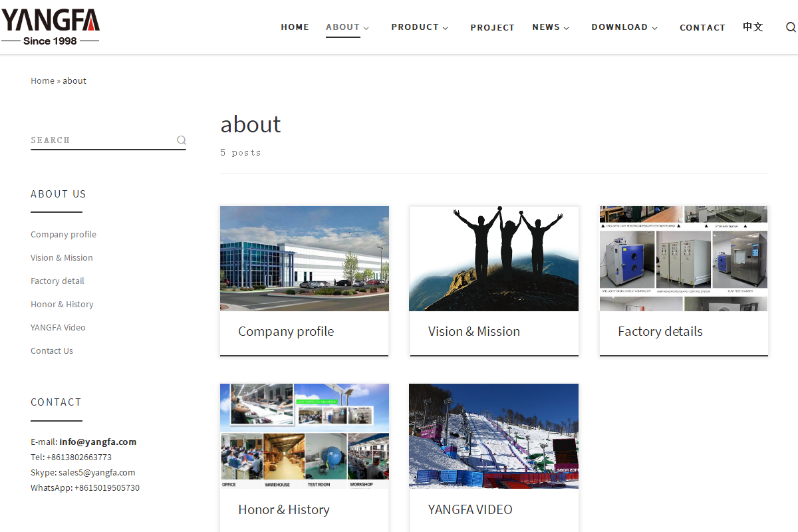Open the PRODUCT menu item
The image size is (798, 532).
415,27
